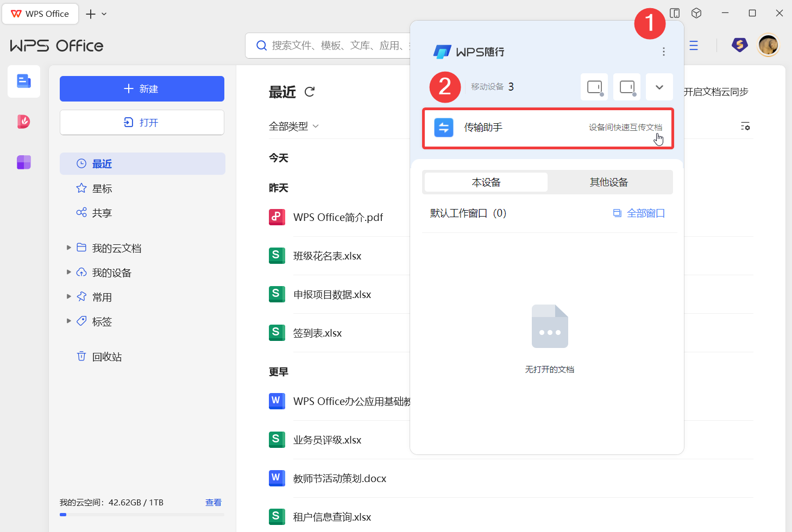Click 默认工作窗口 (0) label
The height and width of the screenshot is (532, 792).
[468, 213]
